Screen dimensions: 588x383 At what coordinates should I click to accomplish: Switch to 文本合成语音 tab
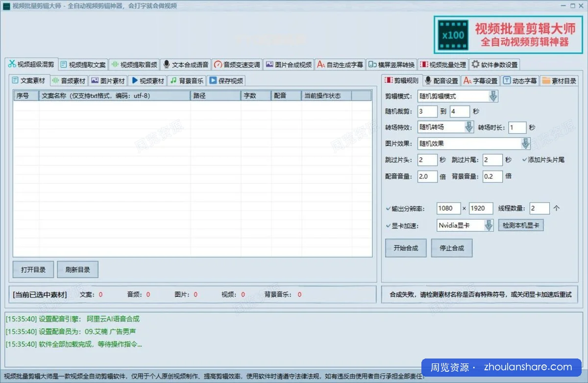coord(185,64)
